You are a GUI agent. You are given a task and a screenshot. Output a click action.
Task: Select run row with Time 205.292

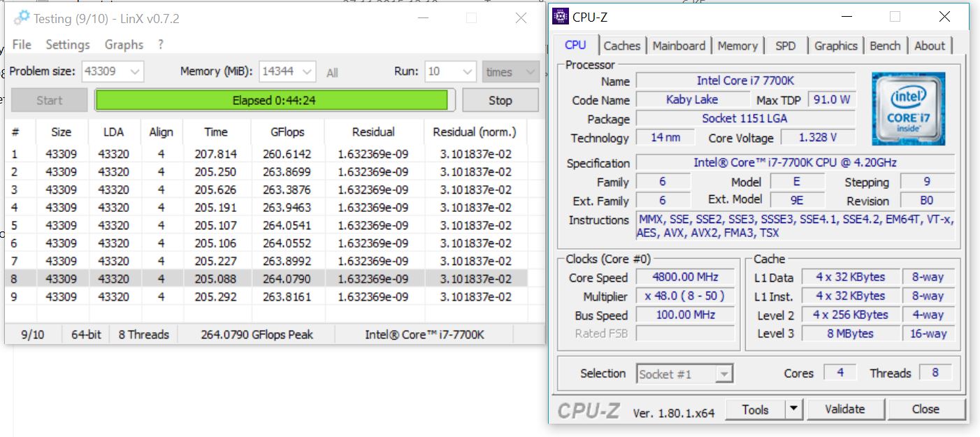[266, 296]
